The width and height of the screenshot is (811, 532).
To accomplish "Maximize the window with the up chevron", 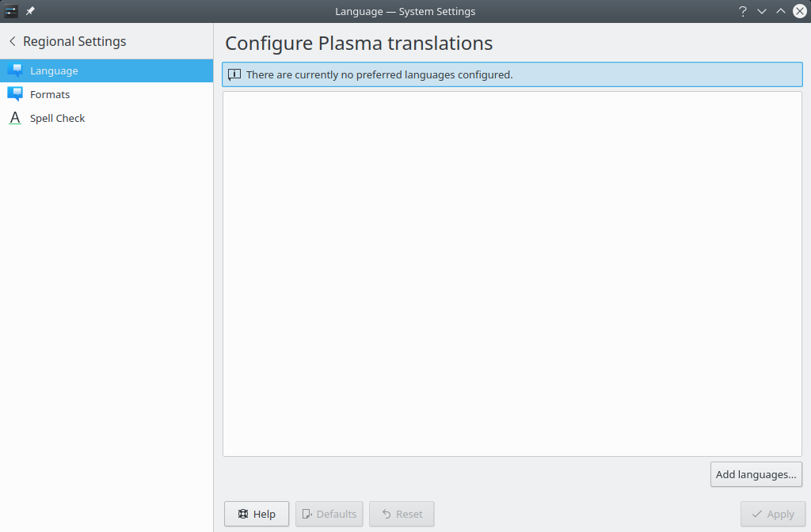I will (x=781, y=11).
